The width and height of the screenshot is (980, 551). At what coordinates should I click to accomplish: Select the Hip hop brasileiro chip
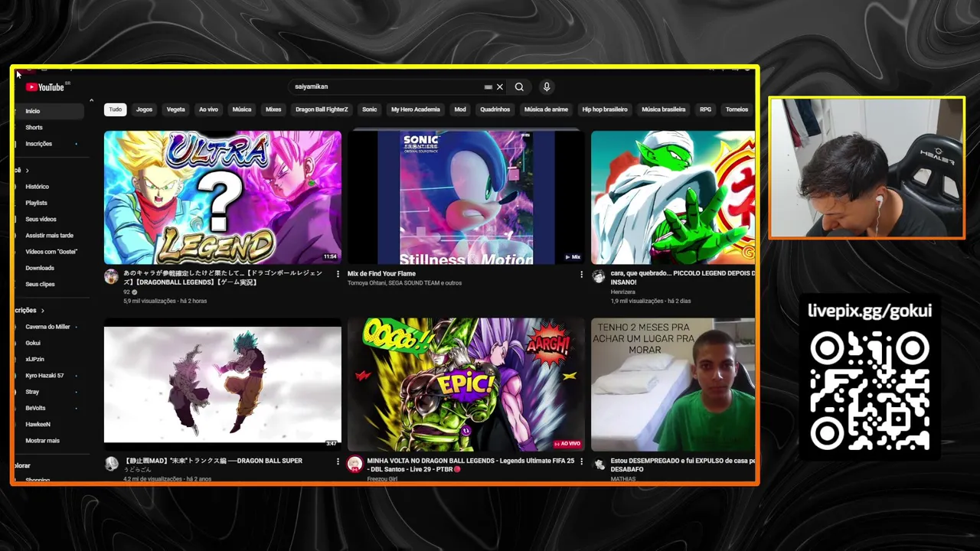click(x=605, y=109)
